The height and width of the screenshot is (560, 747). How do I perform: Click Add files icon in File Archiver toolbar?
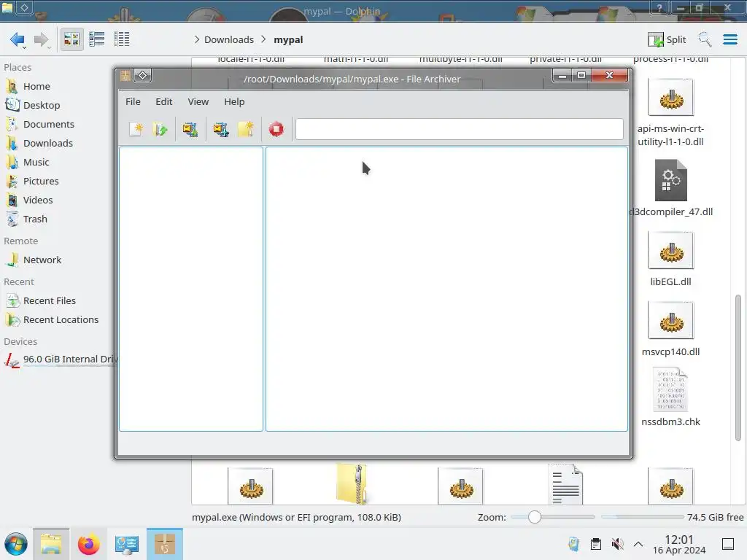tap(221, 129)
